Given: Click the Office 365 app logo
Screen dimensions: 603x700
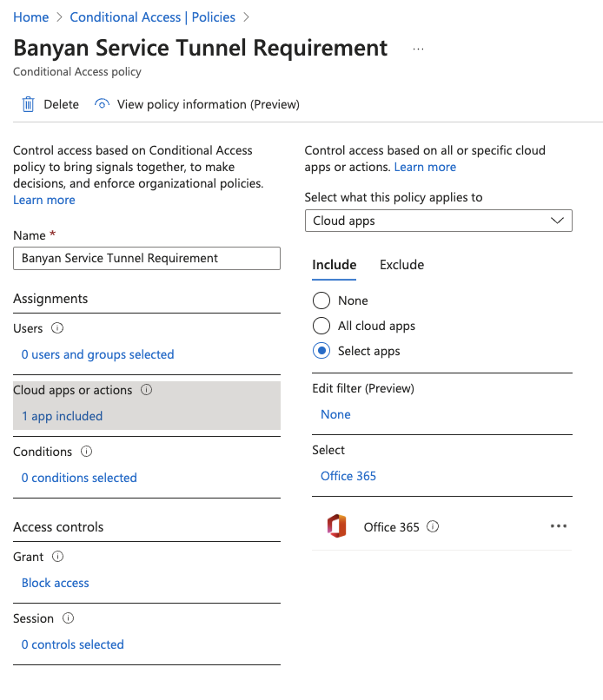Looking at the screenshot, I should coord(336,526).
